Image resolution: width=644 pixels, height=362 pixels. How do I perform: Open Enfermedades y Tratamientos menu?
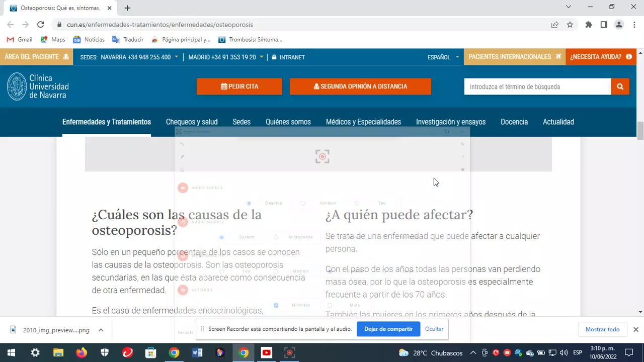click(x=107, y=122)
